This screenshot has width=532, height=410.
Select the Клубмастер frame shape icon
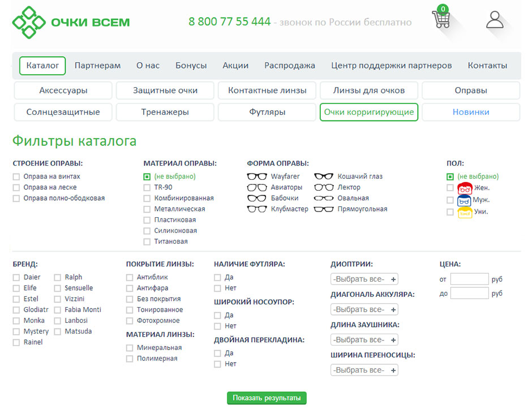(x=257, y=209)
